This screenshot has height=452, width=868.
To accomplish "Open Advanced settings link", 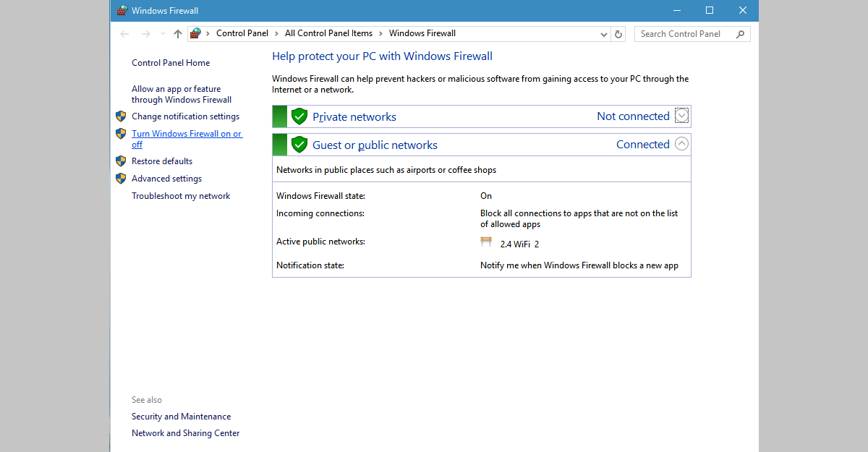I will point(166,179).
